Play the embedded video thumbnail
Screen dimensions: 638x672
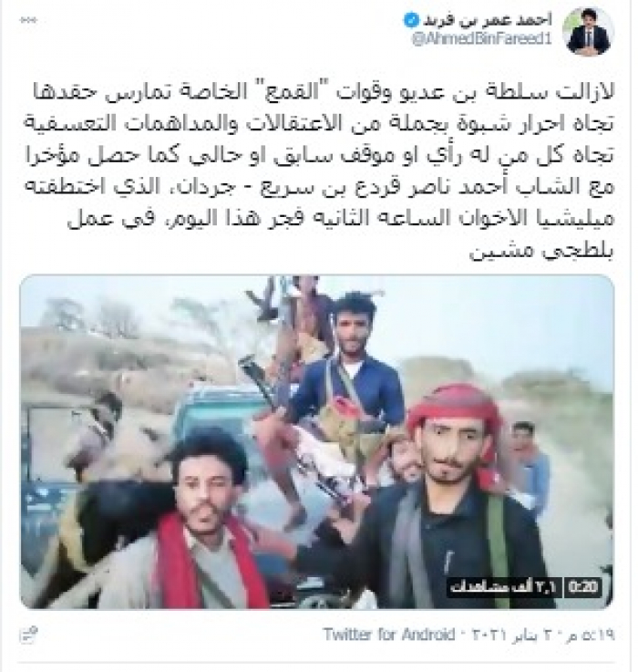click(x=317, y=441)
